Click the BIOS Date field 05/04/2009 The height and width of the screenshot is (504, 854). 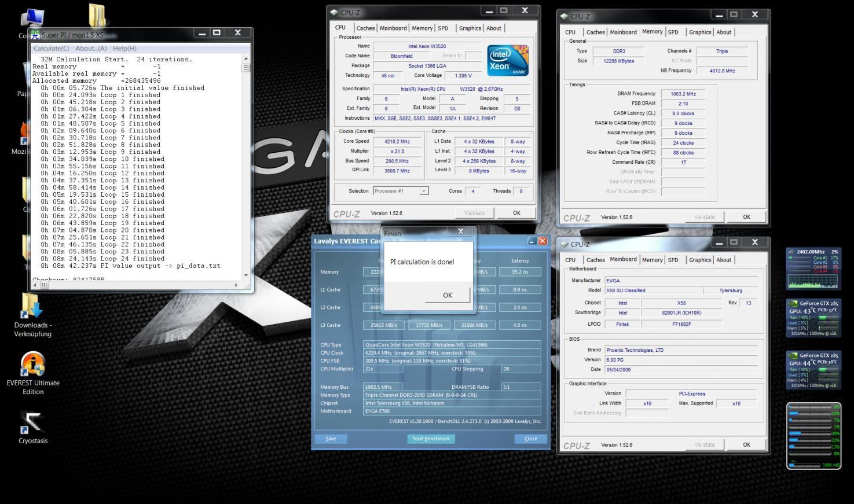pos(681,370)
